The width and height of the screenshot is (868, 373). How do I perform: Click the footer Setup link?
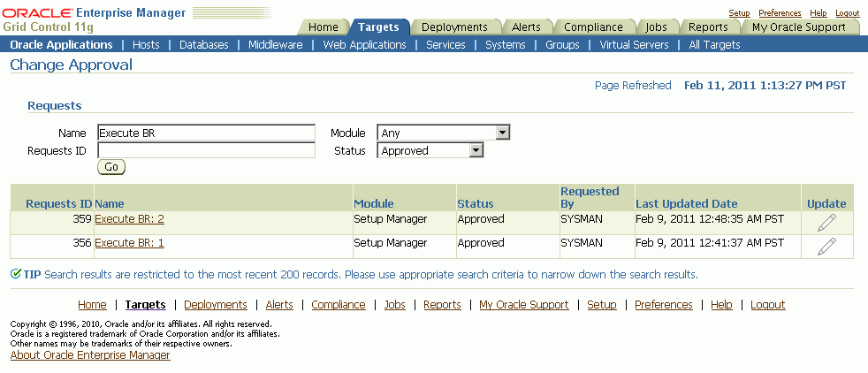(602, 305)
